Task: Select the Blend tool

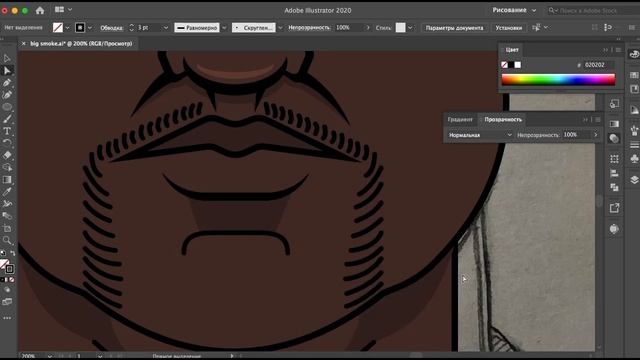Action: (x=7, y=216)
